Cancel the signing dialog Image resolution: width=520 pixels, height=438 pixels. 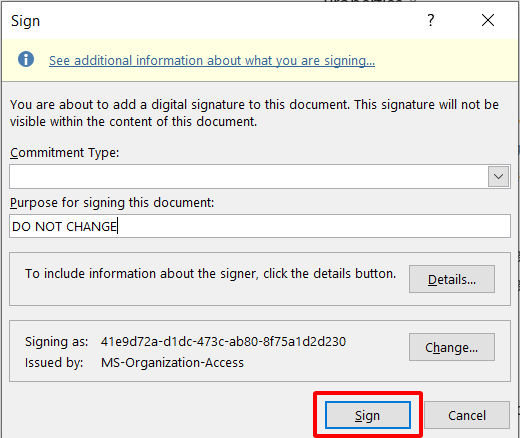(x=467, y=415)
